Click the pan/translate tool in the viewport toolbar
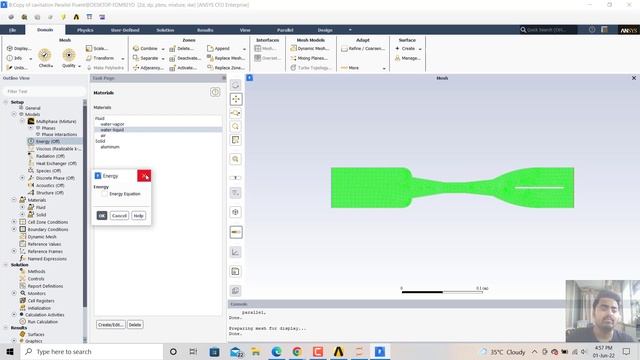 (x=236, y=99)
